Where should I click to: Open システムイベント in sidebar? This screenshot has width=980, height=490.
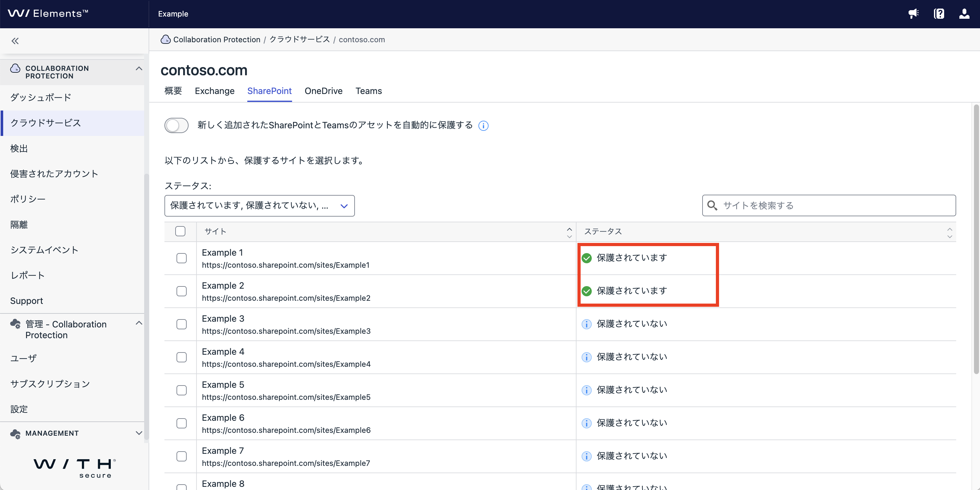pyautogui.click(x=72, y=250)
